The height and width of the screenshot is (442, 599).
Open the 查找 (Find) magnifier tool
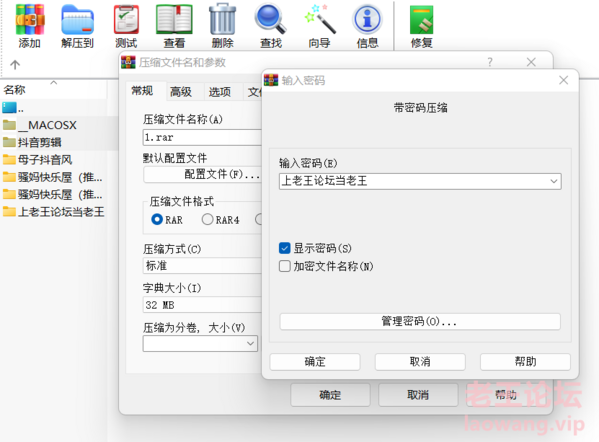pyautogui.click(x=270, y=26)
